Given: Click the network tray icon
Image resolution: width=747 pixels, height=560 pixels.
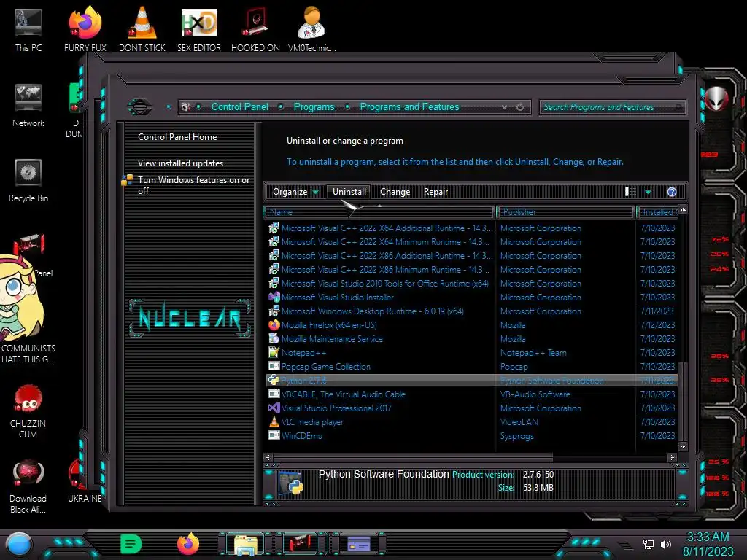Looking at the screenshot, I should pos(649,544).
